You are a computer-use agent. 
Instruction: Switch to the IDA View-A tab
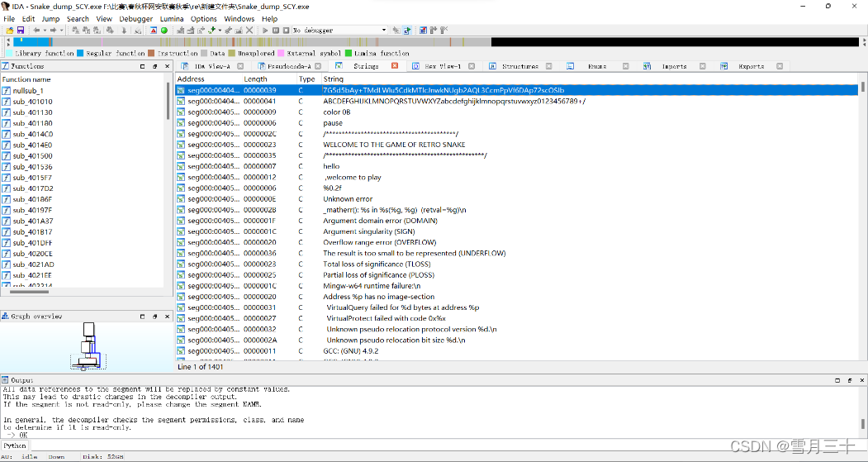click(x=212, y=66)
